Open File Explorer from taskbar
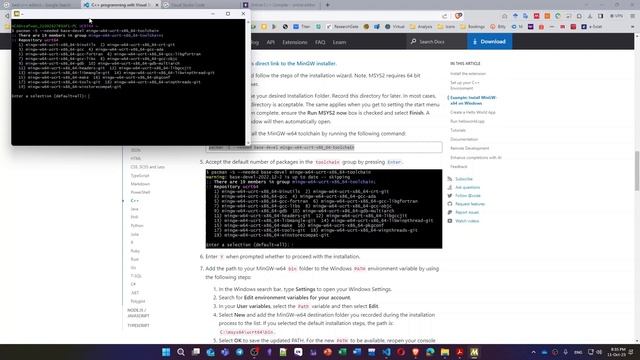The width and height of the screenshot is (640, 360). (445, 352)
